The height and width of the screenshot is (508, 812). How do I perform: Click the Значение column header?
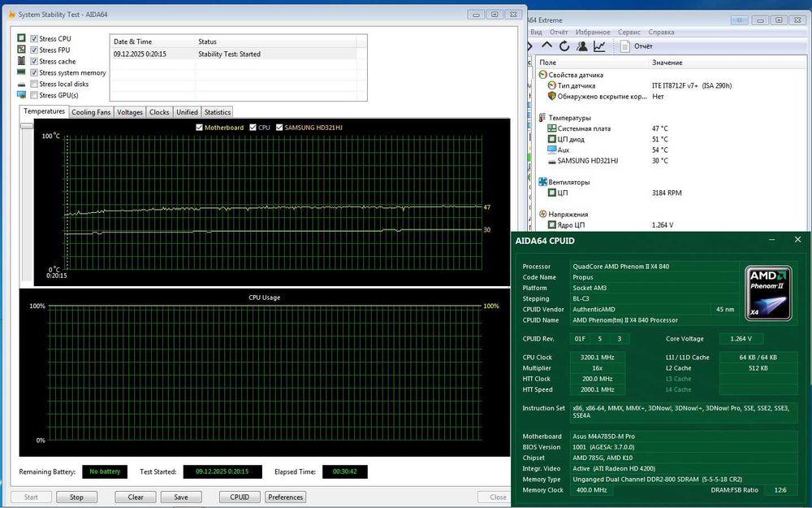[x=667, y=63]
